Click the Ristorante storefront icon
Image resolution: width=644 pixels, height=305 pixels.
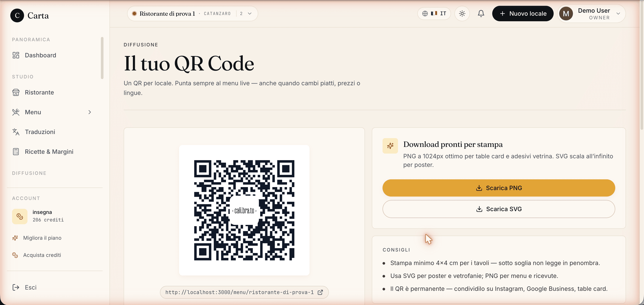16,92
